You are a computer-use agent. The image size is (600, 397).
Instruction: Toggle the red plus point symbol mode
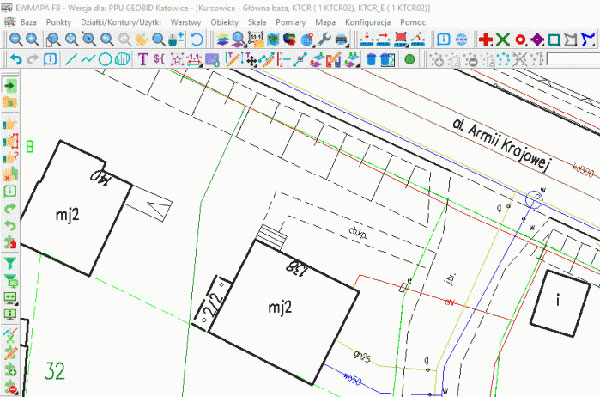click(x=486, y=39)
